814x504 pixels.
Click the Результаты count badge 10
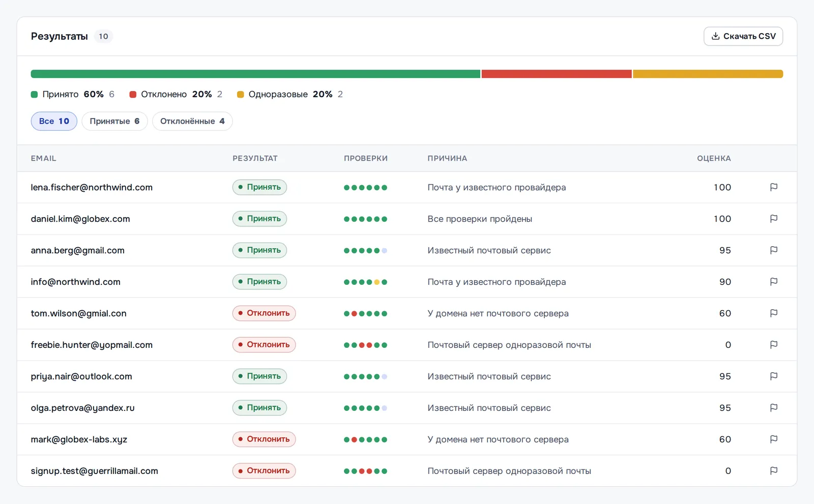pos(103,36)
